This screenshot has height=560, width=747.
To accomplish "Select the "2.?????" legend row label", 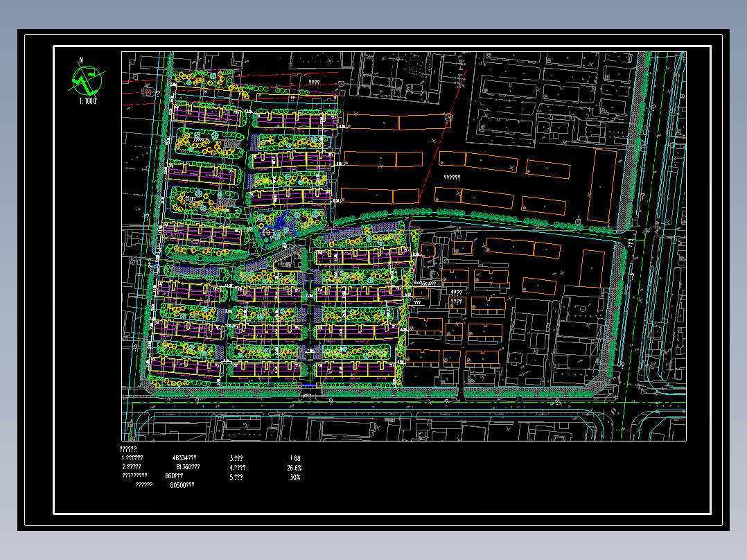I will click(132, 467).
